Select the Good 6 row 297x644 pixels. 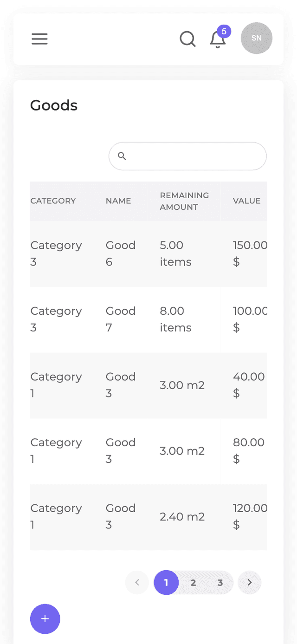pyautogui.click(x=121, y=254)
